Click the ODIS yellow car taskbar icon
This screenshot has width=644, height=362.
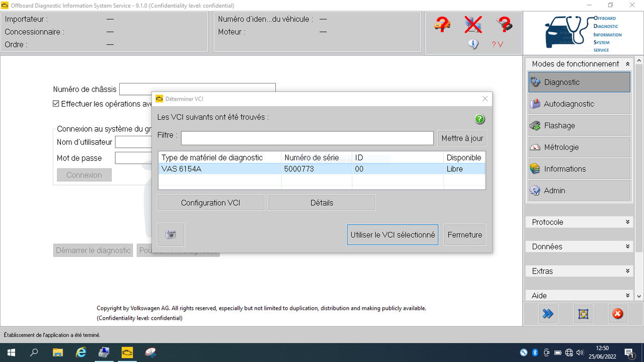tap(127, 352)
